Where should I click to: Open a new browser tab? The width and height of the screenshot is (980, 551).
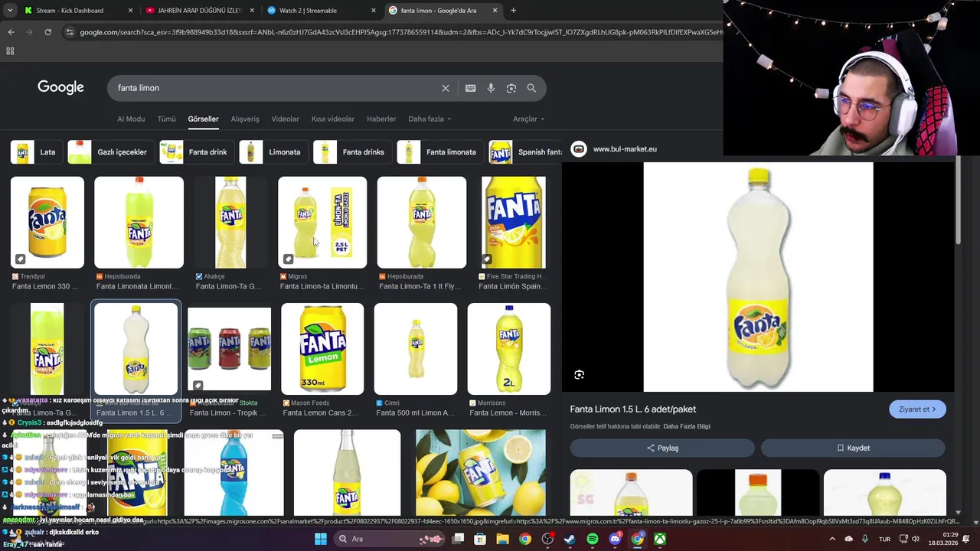click(513, 11)
